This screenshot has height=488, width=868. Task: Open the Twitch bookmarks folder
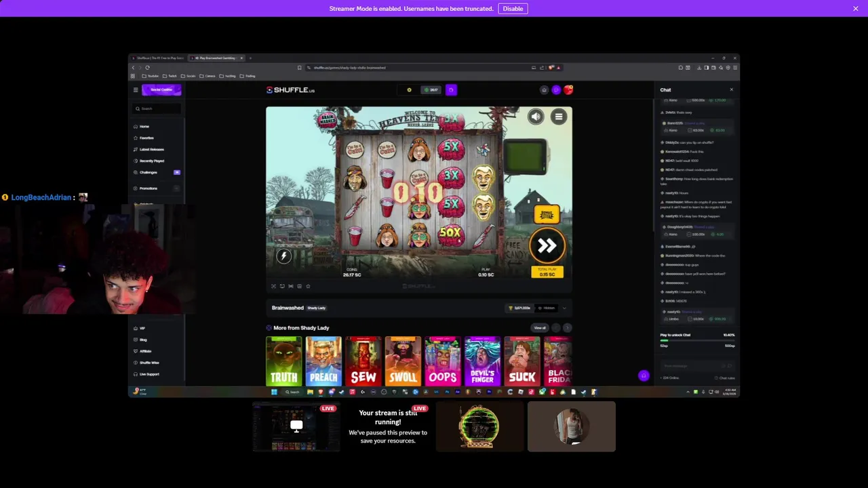point(170,76)
